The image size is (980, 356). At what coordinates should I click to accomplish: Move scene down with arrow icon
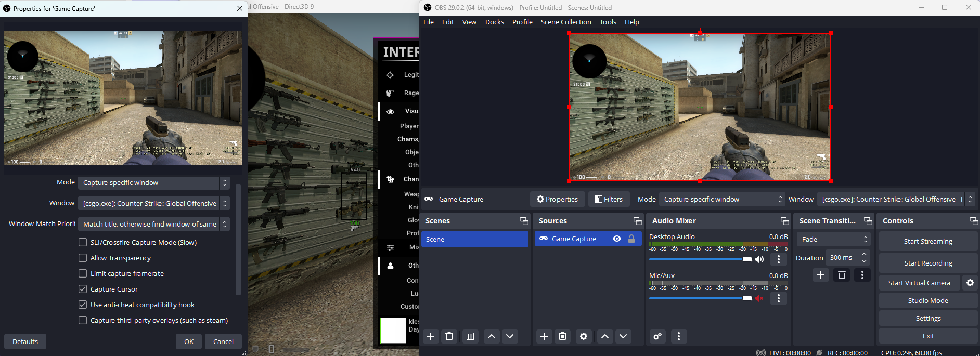pos(510,336)
